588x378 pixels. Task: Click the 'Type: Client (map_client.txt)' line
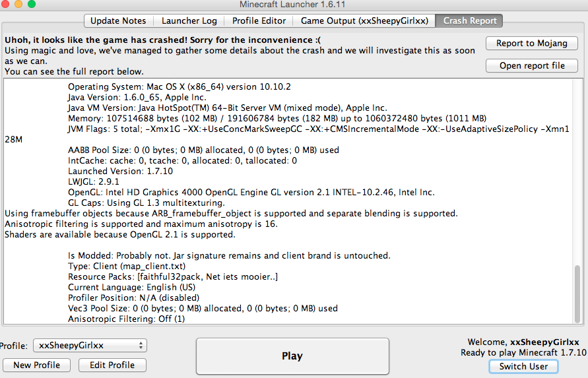point(127,266)
